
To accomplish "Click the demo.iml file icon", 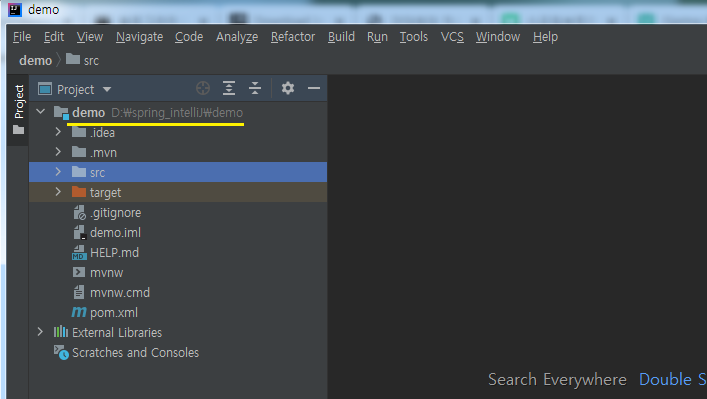I will tap(79, 232).
